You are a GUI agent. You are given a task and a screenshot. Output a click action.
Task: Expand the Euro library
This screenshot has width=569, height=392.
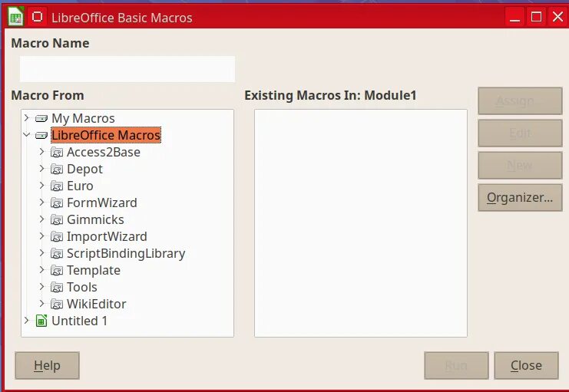[41, 186]
